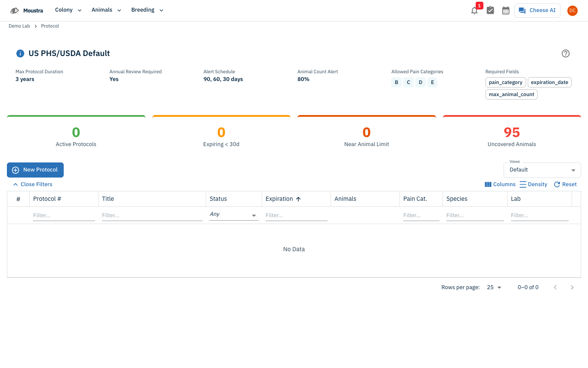Screen dimensions: 588x368
Task: Click the Uncovered Animals card
Action: coord(512,134)
